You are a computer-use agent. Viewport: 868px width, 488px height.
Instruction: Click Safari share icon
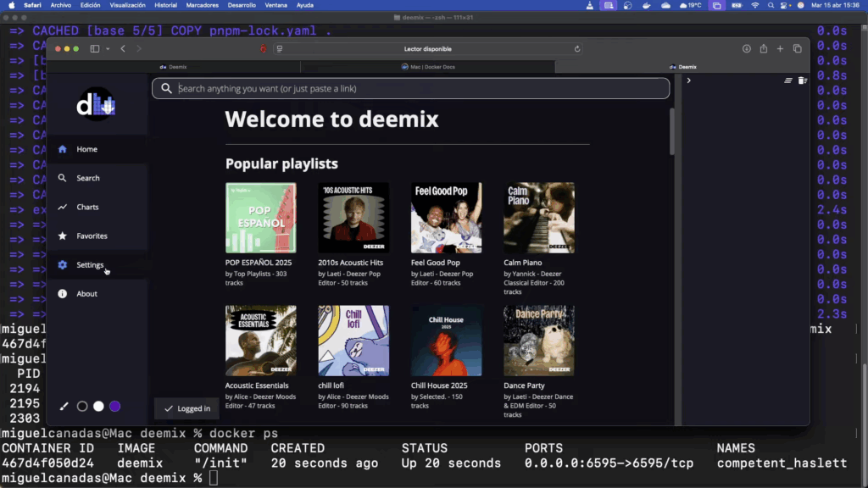click(764, 48)
